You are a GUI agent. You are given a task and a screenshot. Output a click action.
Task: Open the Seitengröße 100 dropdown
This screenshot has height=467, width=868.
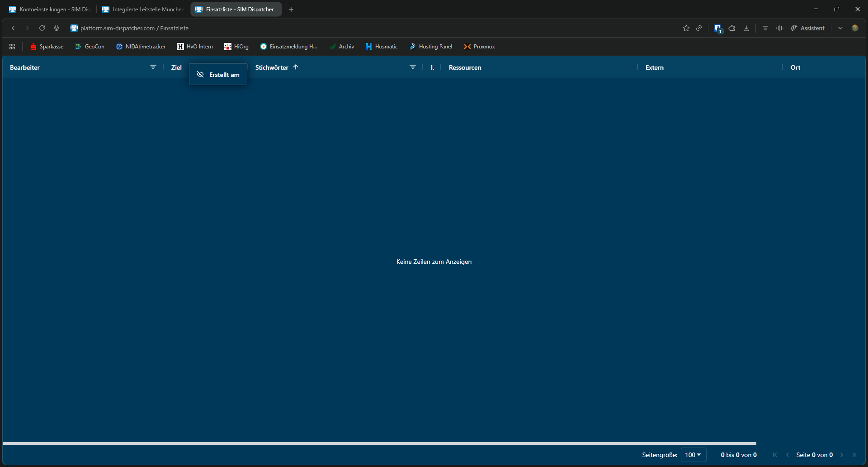click(x=693, y=455)
